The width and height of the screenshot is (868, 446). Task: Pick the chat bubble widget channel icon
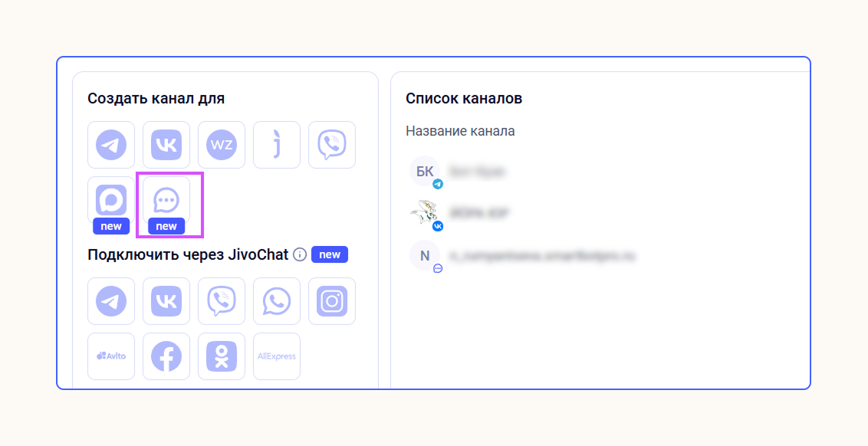166,200
